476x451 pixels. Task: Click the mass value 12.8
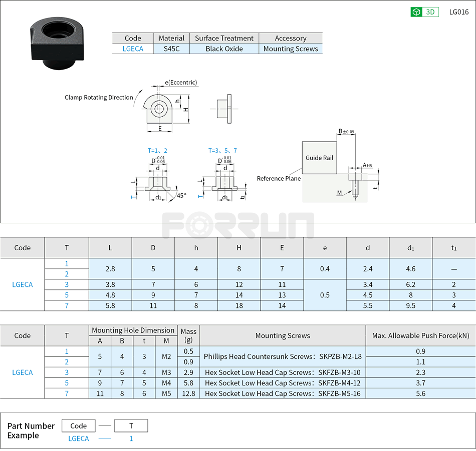pyautogui.click(x=188, y=393)
